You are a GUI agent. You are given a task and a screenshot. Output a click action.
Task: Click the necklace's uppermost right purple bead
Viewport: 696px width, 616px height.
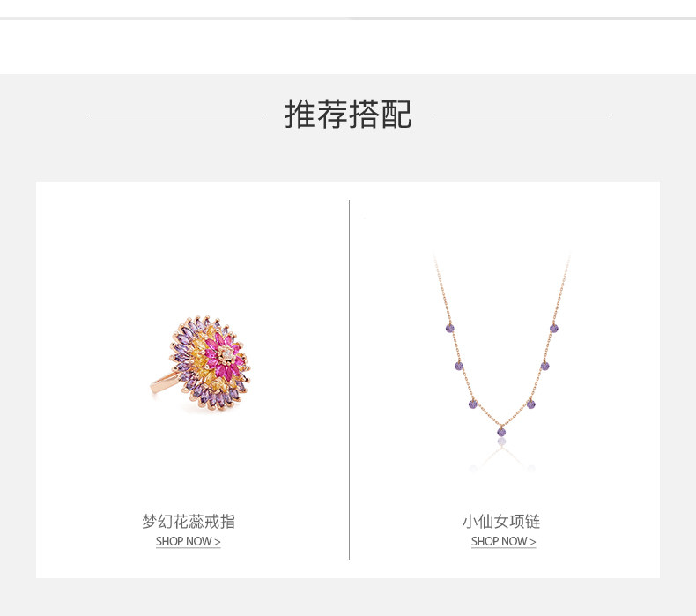tap(553, 328)
